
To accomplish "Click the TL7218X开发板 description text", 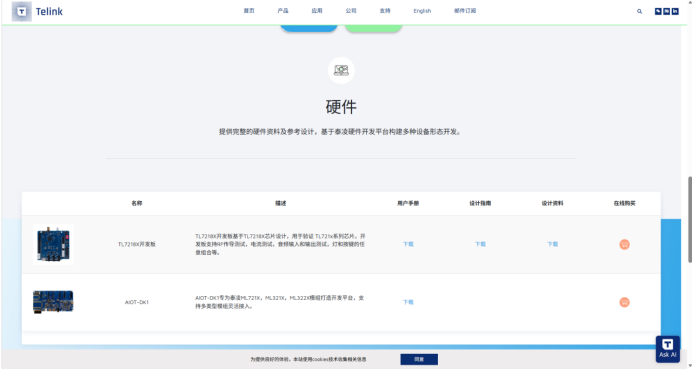I will point(281,244).
